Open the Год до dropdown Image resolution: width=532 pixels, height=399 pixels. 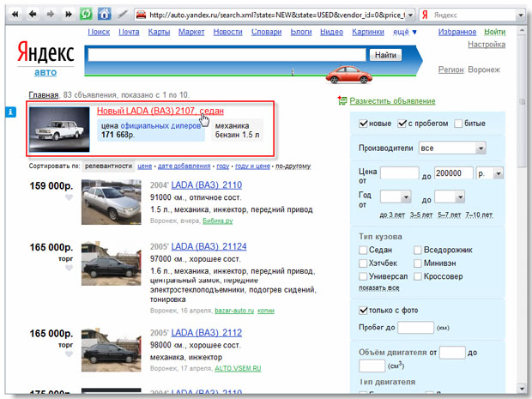[450, 196]
